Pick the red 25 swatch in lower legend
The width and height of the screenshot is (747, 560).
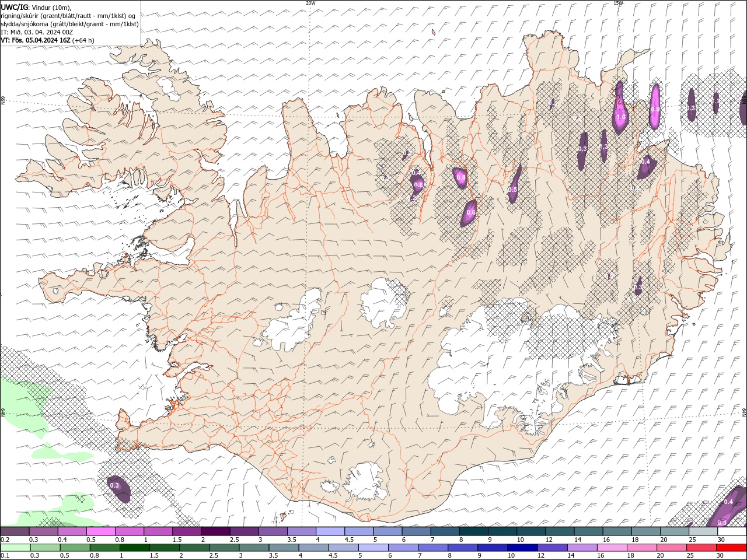coord(701,548)
